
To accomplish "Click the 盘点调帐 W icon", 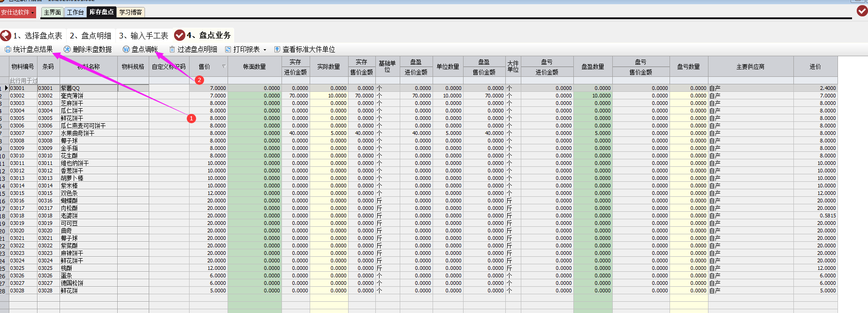I will coord(126,49).
